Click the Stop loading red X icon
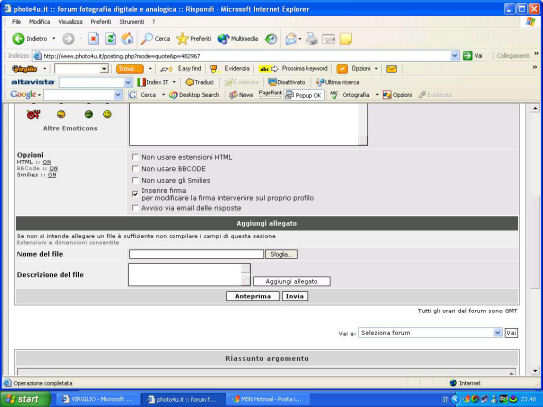The height and width of the screenshot is (407, 543). click(x=93, y=38)
